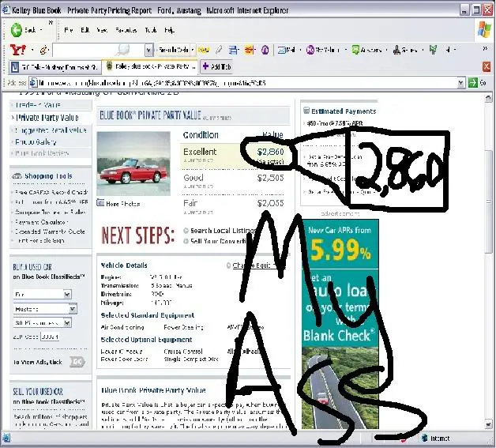Open the Blue Book Review link
496x448 pixels.
click(42, 153)
